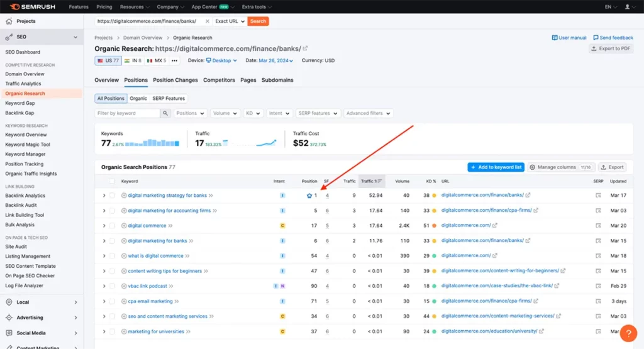The image size is (644, 349).
Task: Check the digital marketing for banks row
Action: point(112,241)
